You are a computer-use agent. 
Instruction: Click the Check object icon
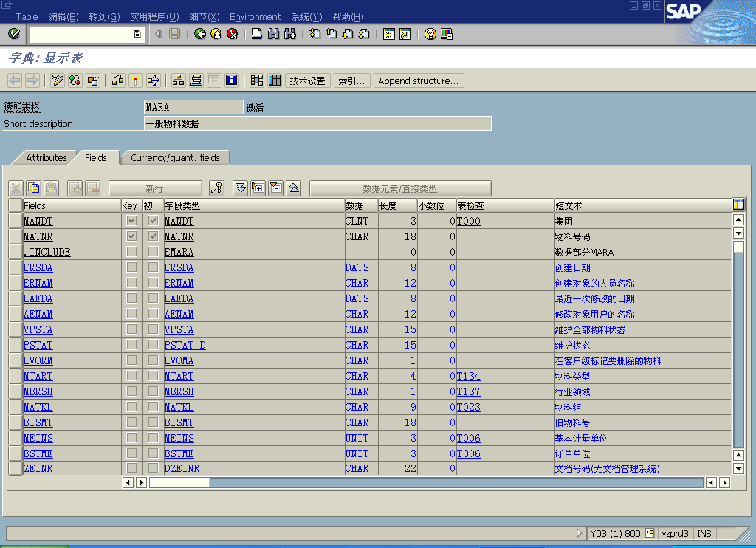coord(117,80)
